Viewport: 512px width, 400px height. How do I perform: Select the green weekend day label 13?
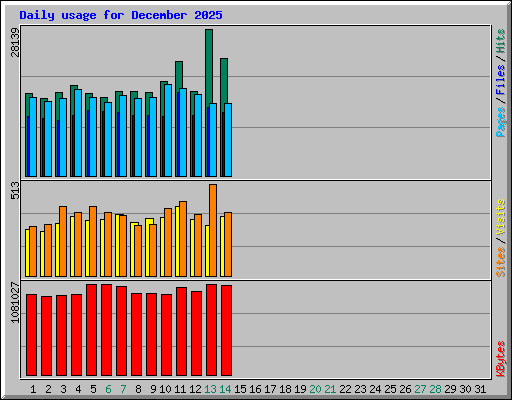click(x=210, y=389)
